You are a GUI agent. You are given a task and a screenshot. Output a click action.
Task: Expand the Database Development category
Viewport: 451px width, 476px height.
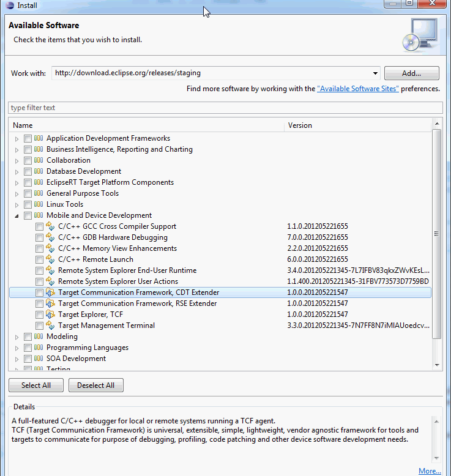pyautogui.click(x=17, y=172)
